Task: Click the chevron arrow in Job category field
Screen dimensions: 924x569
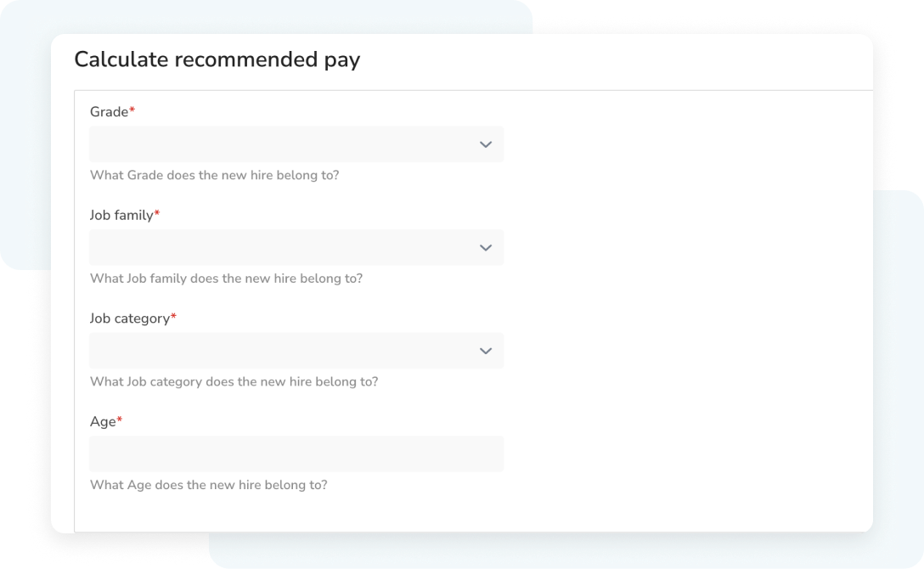Action: (486, 351)
